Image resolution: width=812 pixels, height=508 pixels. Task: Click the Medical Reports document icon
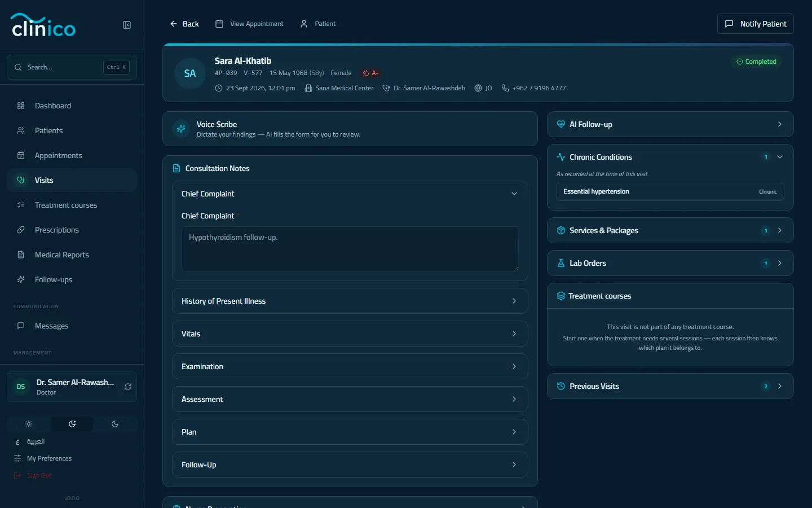21,255
